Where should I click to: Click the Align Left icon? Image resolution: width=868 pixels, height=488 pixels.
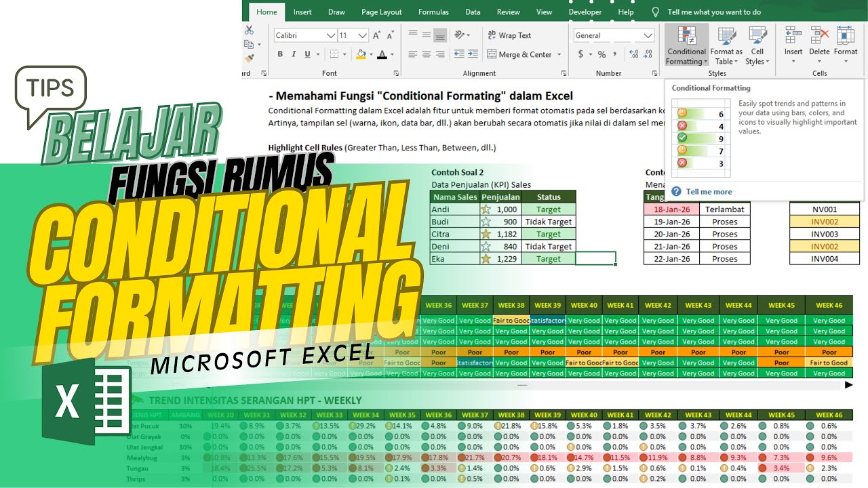tap(412, 54)
